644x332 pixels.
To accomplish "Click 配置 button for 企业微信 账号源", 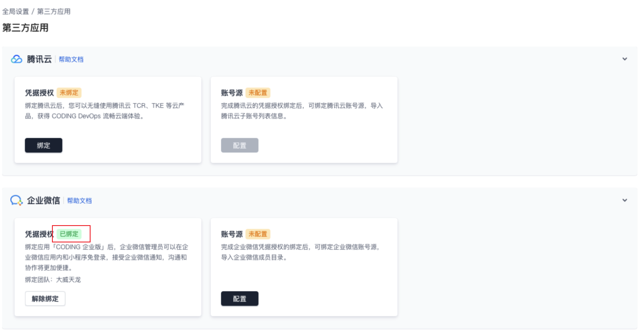I will click(x=239, y=298).
